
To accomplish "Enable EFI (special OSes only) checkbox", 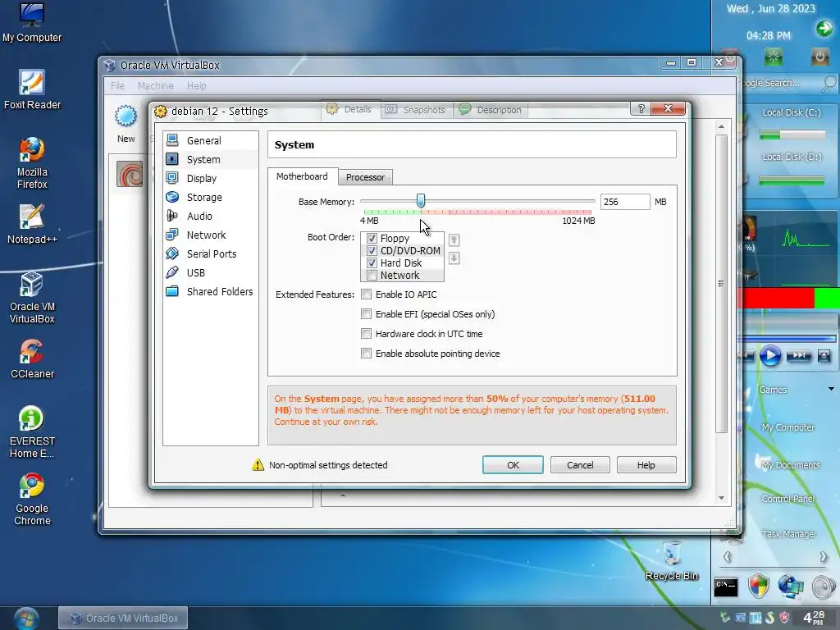I will pos(367,314).
